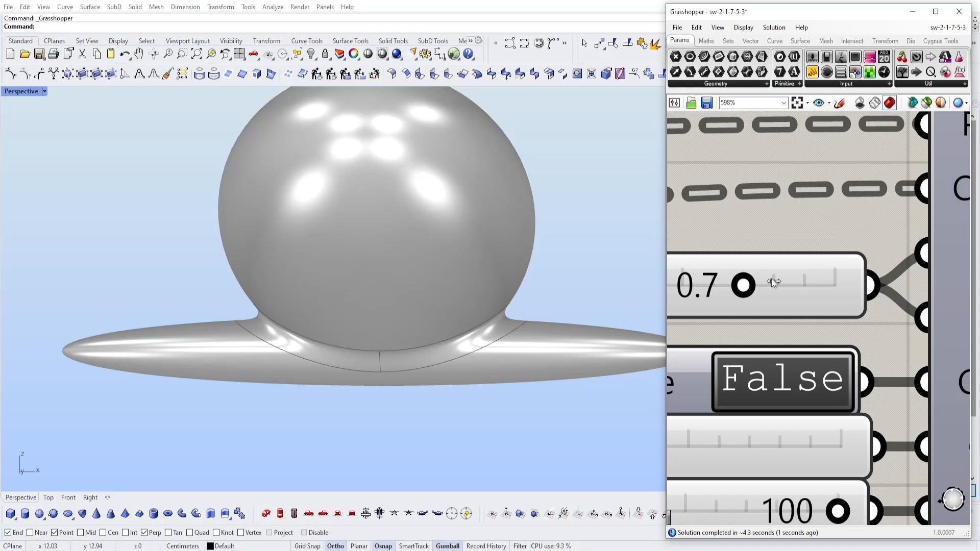The width and height of the screenshot is (980, 551).
Task: Click the Rhino Help question mark icon
Action: click(468, 54)
